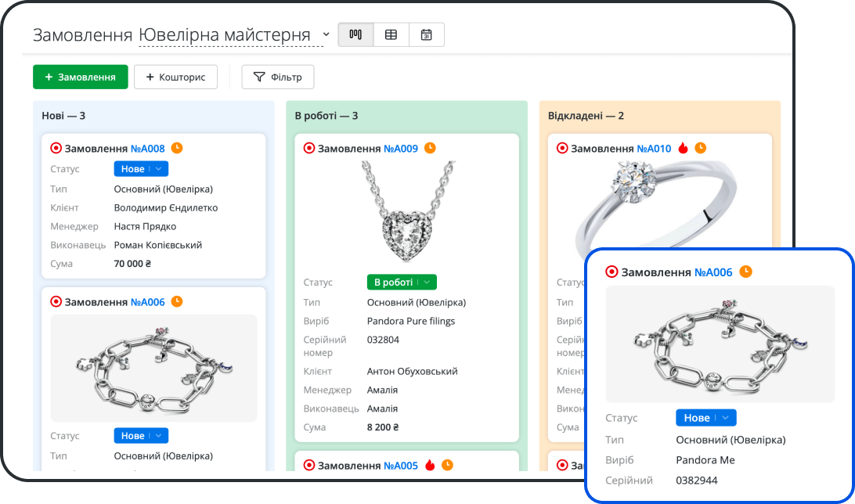Click the clock icon on order №A008
The image size is (855, 504).
coord(177,148)
